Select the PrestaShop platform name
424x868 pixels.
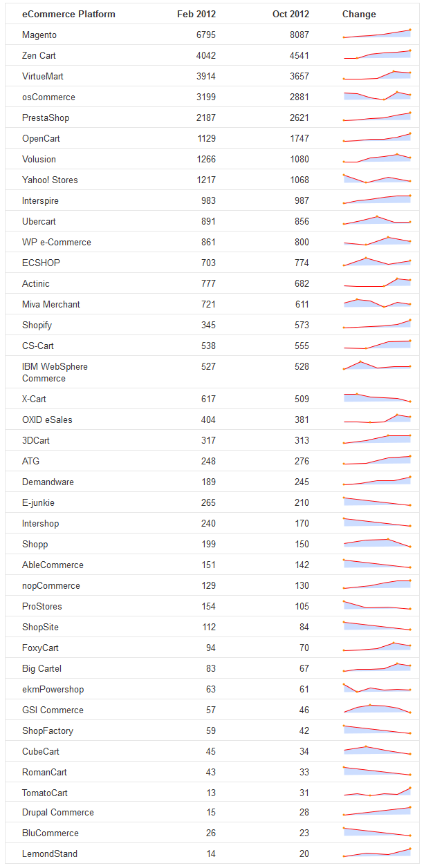(x=46, y=117)
